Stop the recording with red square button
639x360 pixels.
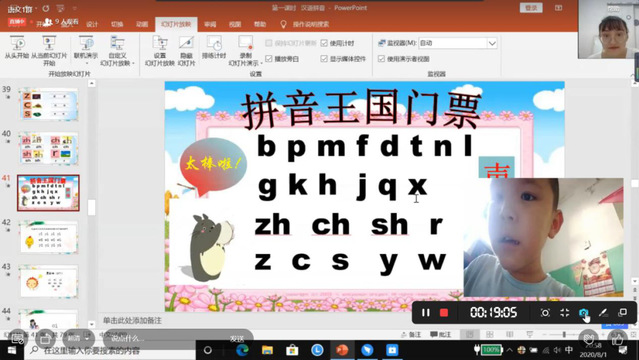pos(444,313)
